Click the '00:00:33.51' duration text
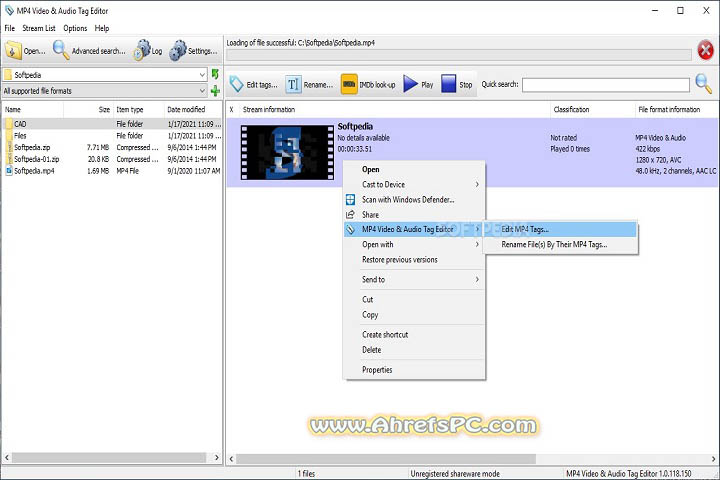The height and width of the screenshot is (480, 720). tap(354, 149)
